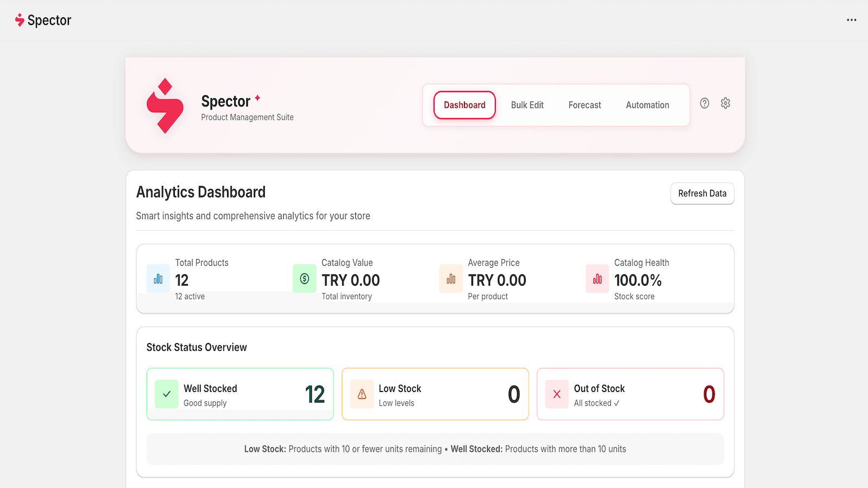Open the Out of Stock card
Viewport: 868px width, 488px height.
630,394
